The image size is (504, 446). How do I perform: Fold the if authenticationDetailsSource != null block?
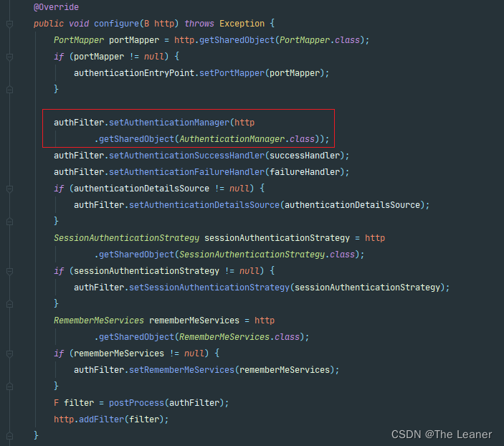click(9, 189)
